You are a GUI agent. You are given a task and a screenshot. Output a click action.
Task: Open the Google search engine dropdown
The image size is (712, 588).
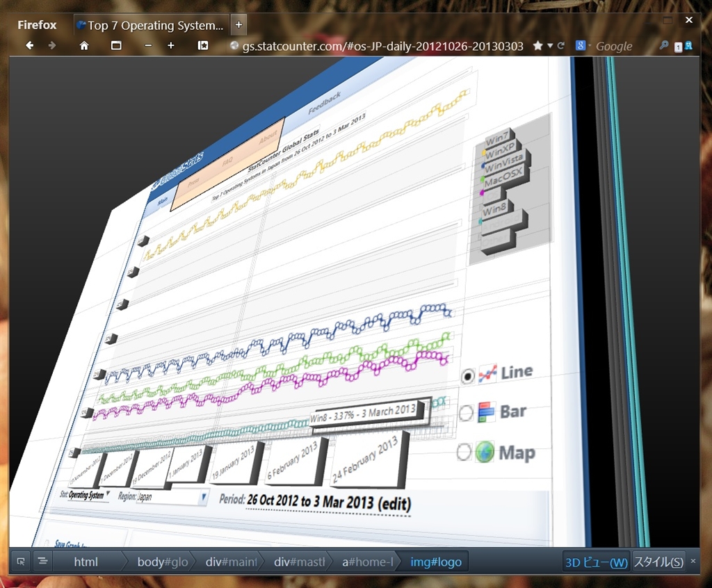581,46
